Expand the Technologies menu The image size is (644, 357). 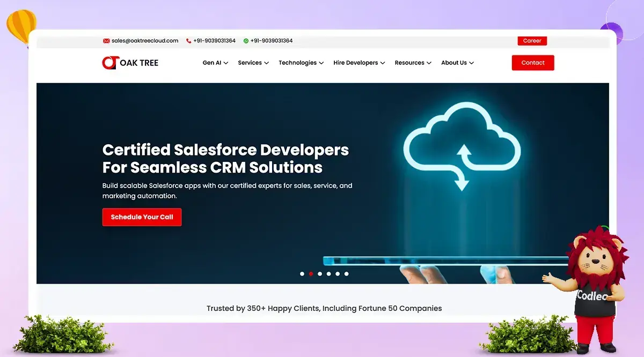(301, 63)
